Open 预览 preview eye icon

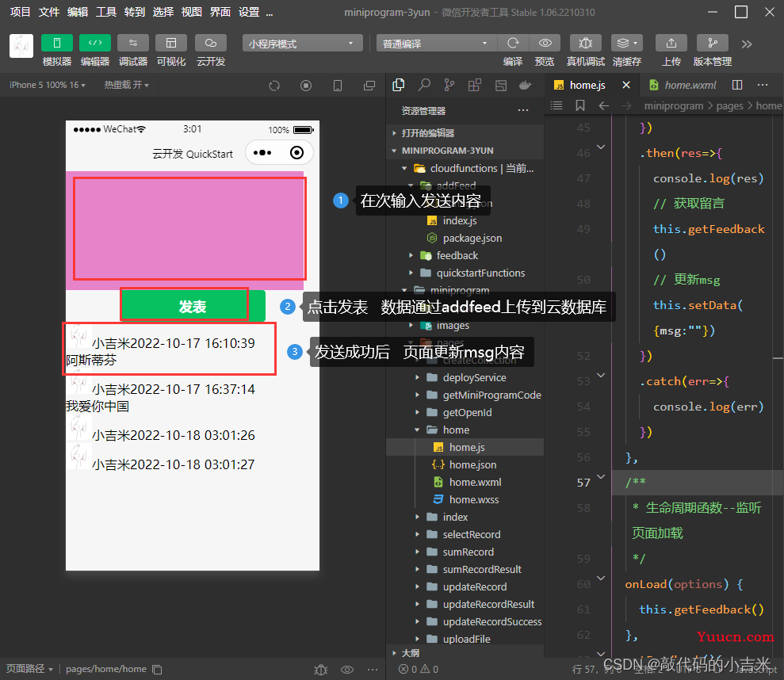click(545, 43)
